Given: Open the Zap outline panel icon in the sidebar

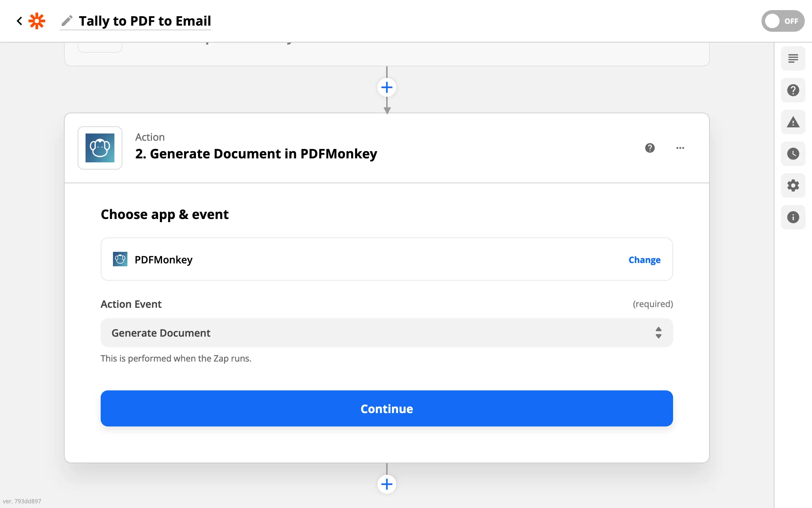Looking at the screenshot, I should tap(793, 58).
